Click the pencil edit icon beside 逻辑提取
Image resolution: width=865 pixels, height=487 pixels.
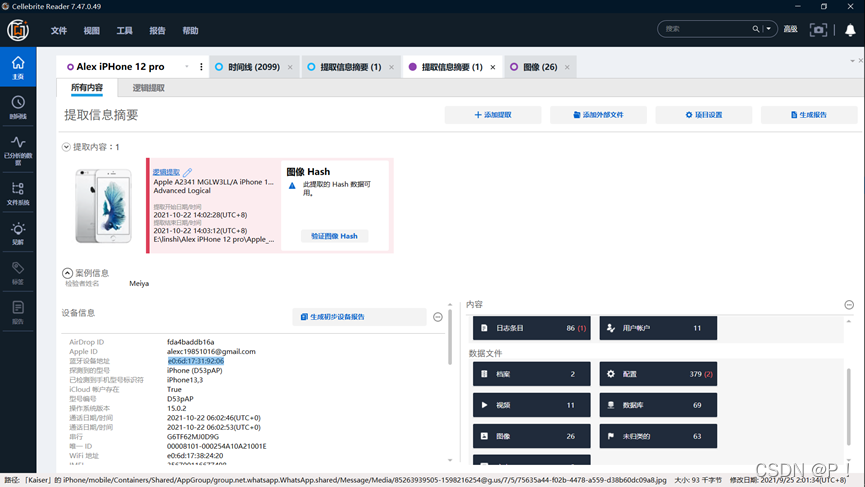[188, 172]
